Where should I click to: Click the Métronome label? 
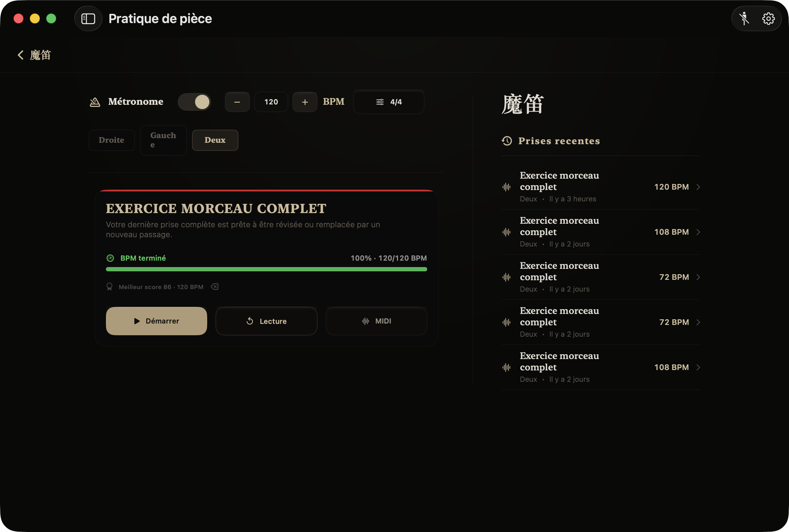[136, 102]
